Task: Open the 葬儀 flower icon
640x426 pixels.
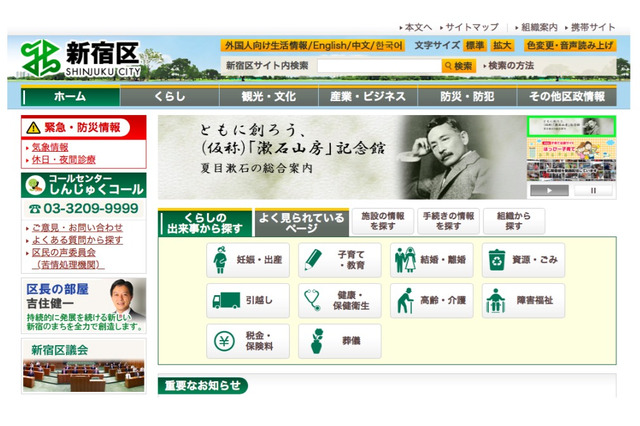Action: click(x=340, y=342)
